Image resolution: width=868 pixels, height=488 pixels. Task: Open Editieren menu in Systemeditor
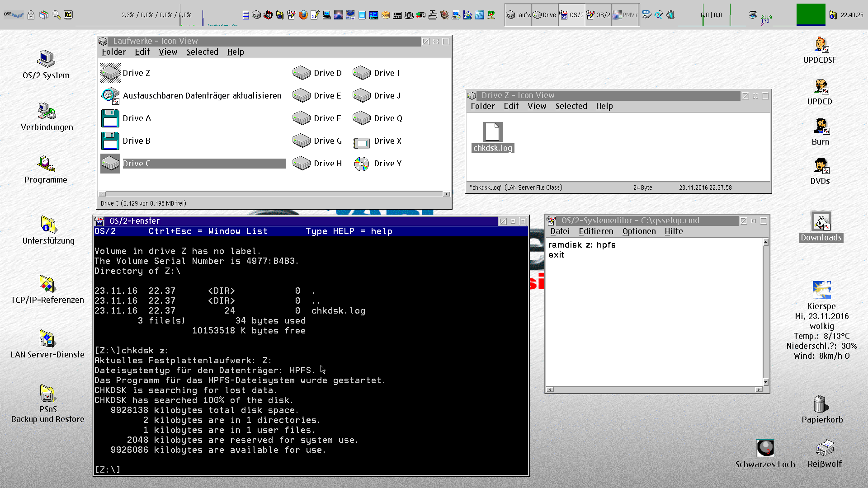coord(596,231)
